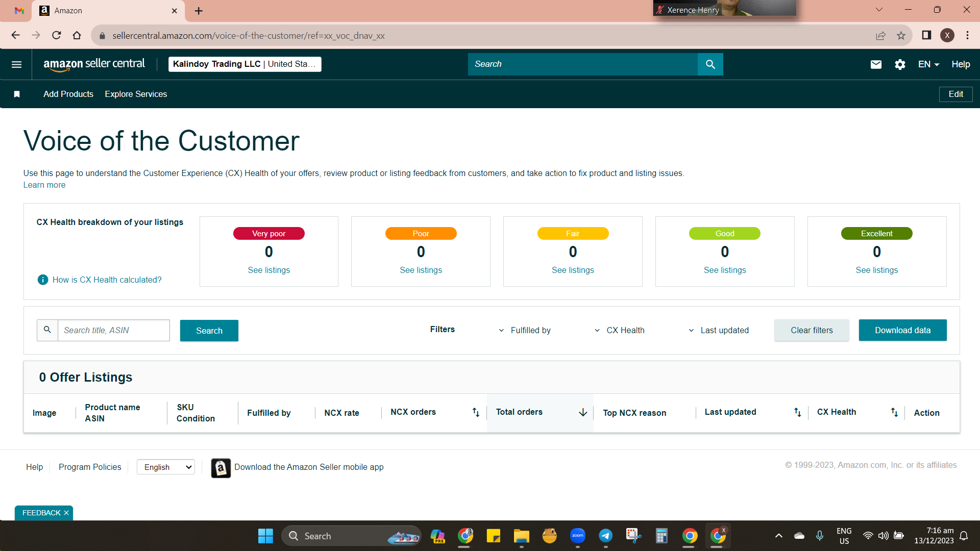Open File Explorer from the taskbar
Screen dimensions: 980x551
[521, 536]
